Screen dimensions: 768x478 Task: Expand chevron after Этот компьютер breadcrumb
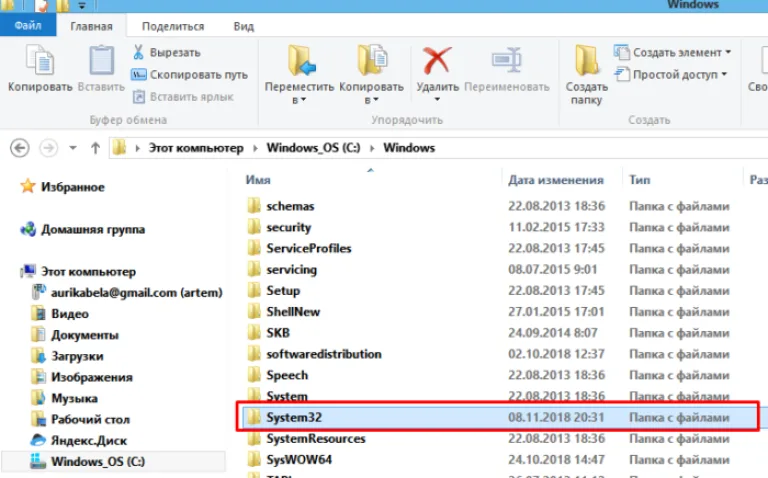click(255, 148)
